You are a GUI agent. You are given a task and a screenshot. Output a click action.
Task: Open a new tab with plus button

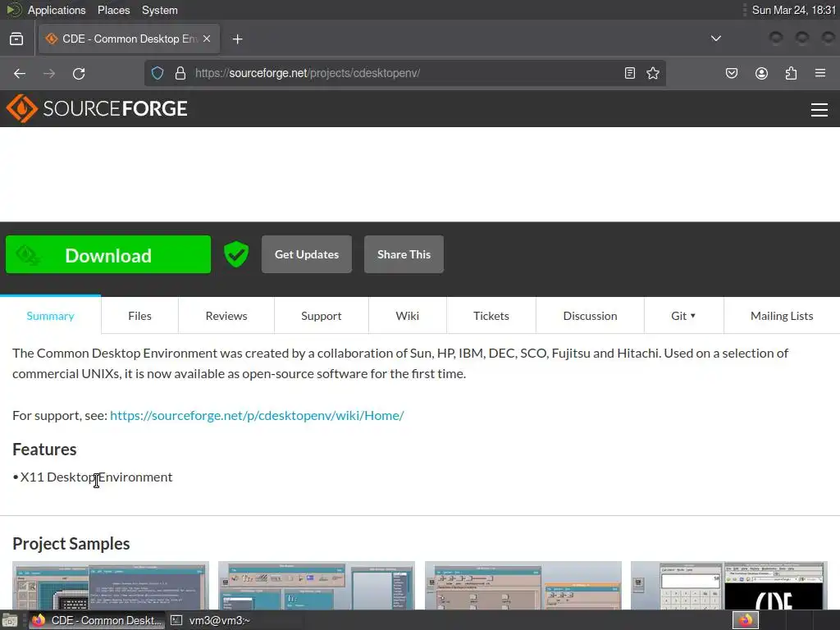pos(237,39)
